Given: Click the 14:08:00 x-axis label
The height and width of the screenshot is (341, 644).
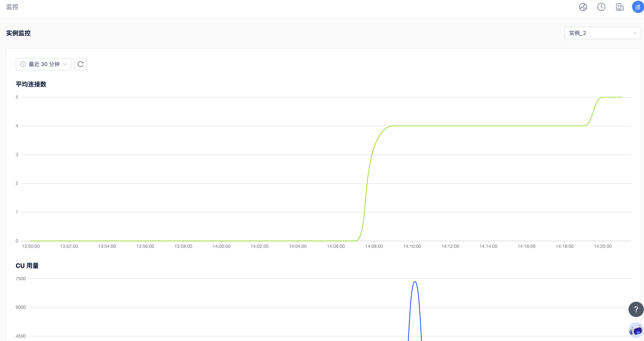Looking at the screenshot, I should (x=374, y=246).
